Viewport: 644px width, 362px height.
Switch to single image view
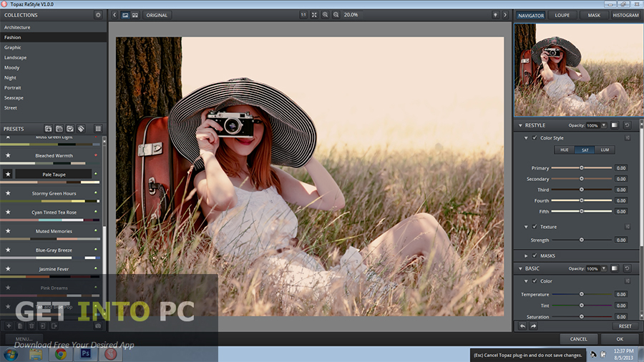[x=125, y=15]
